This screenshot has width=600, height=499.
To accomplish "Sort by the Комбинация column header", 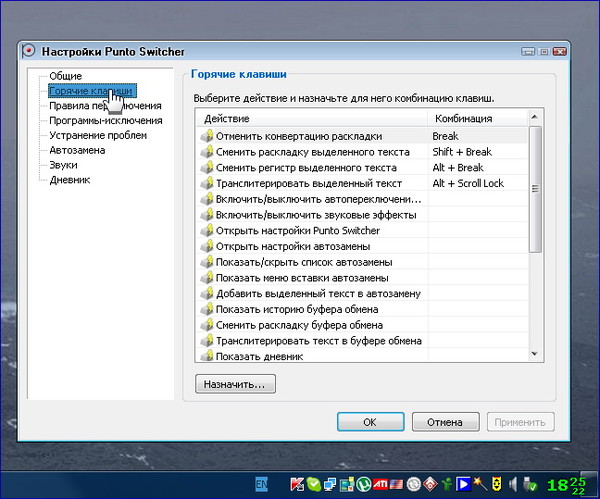I will [478, 119].
